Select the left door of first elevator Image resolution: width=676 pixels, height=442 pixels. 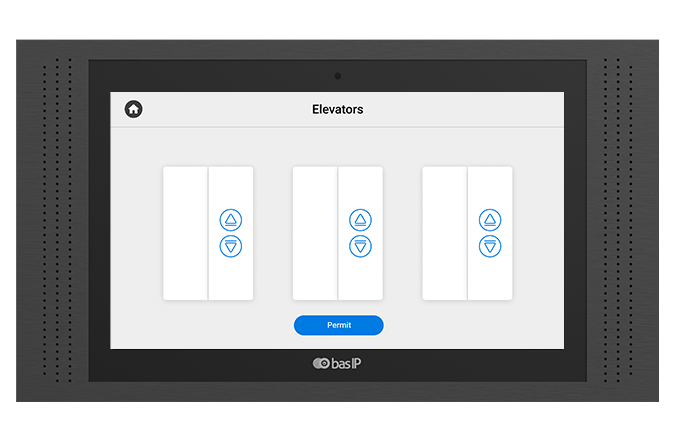pos(185,233)
